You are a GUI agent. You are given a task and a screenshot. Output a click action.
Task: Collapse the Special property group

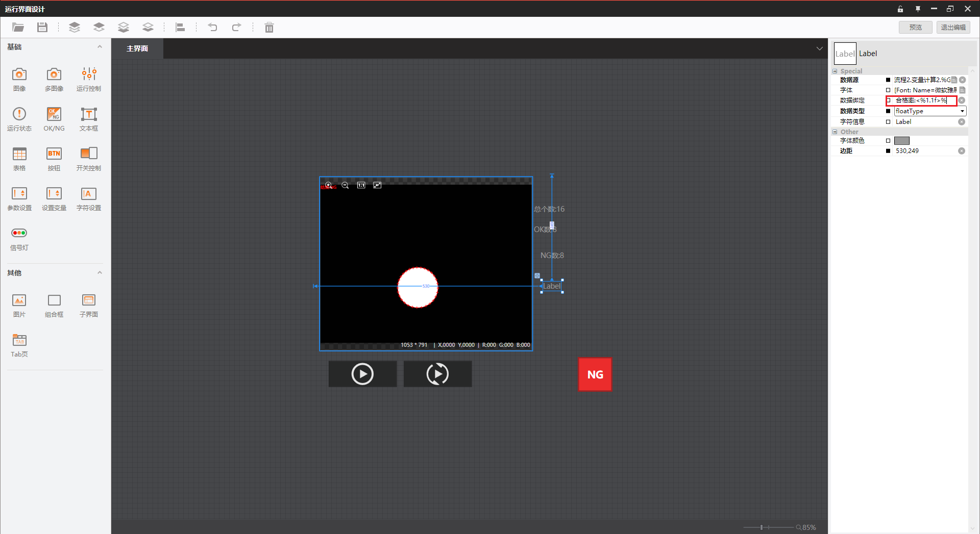point(835,71)
